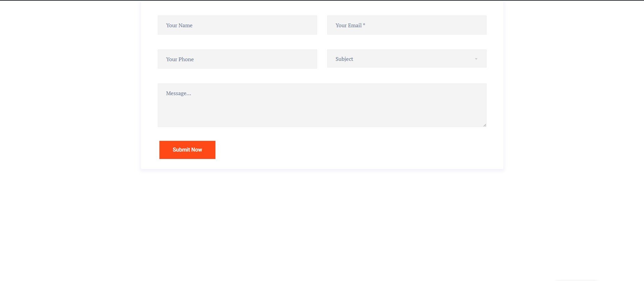The width and height of the screenshot is (644, 281).
Task: Place cursor in the Message text area
Action: tap(322, 105)
